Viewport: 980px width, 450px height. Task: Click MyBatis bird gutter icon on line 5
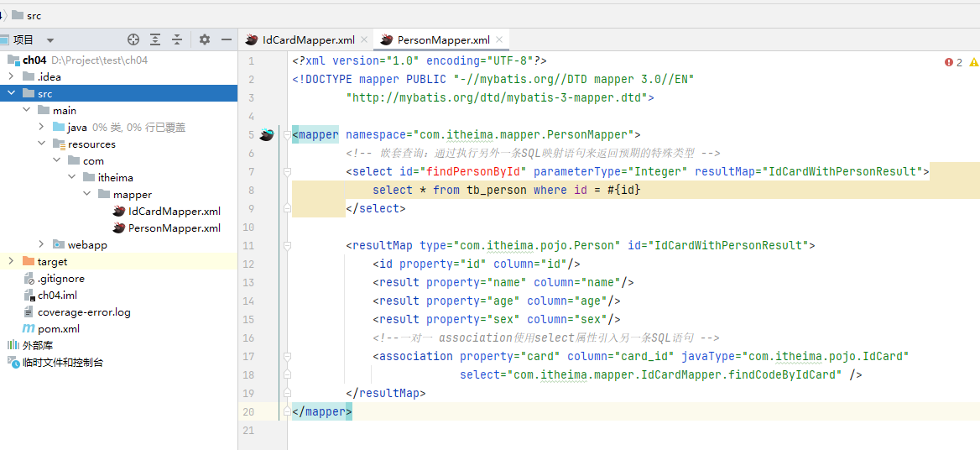coord(267,135)
